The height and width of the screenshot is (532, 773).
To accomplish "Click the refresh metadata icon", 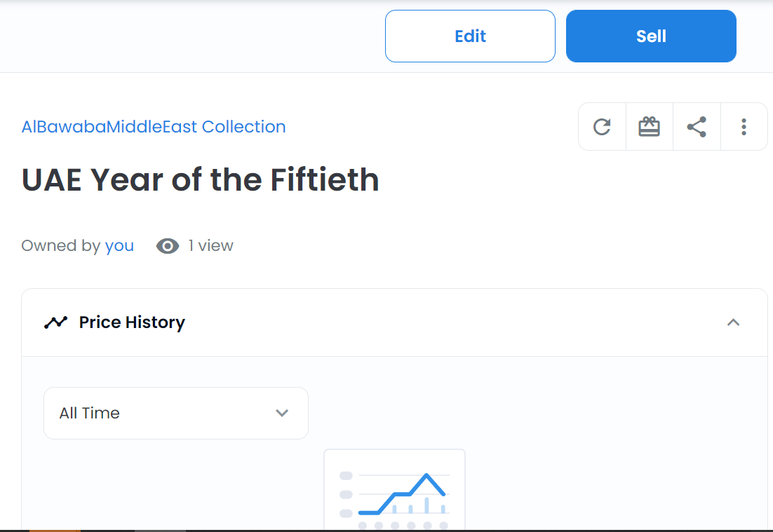I will click(x=602, y=127).
